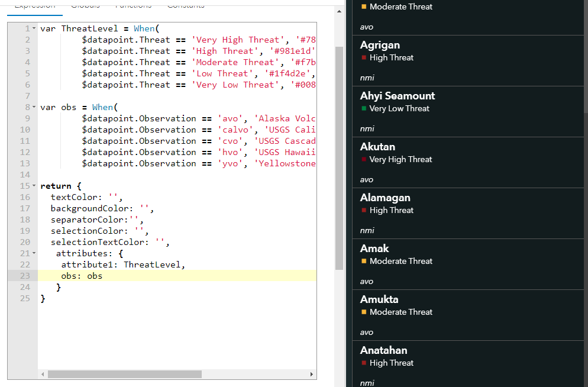Screen dimensions: 588x387
Task: Click the 'Low Threat' string on line 5
Action: click(x=222, y=73)
